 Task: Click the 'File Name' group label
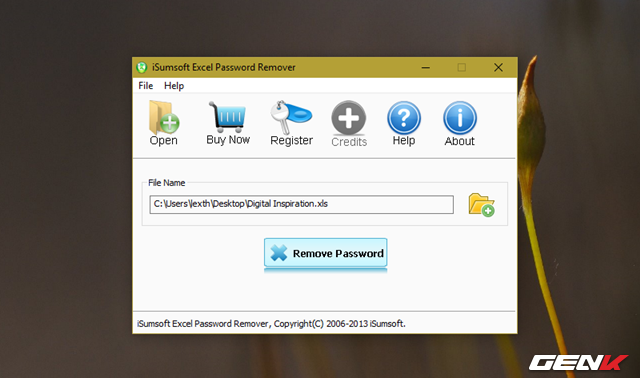(x=167, y=183)
